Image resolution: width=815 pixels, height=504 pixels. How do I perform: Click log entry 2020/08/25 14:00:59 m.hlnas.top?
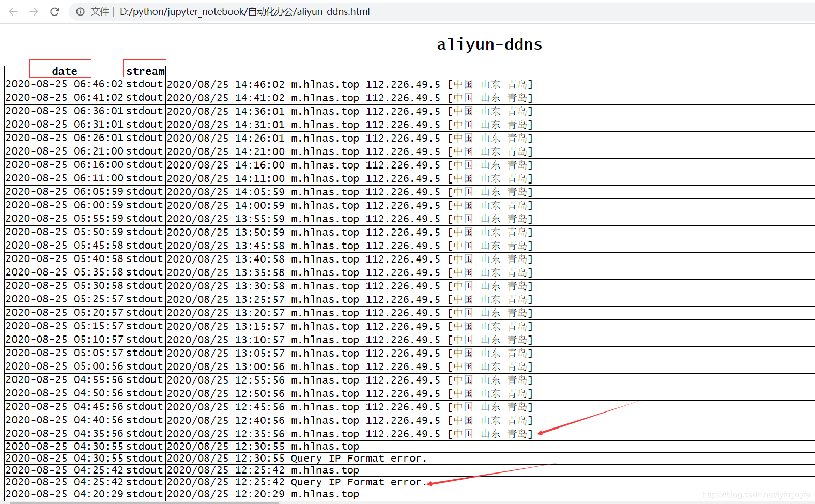[349, 205]
